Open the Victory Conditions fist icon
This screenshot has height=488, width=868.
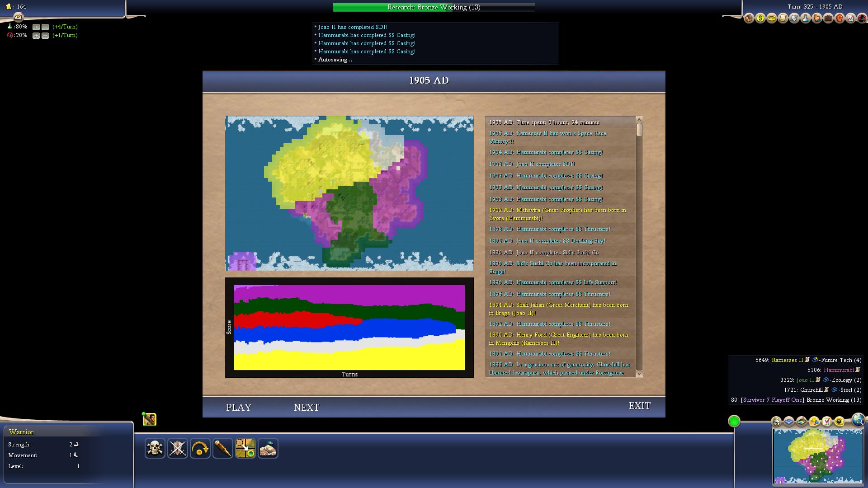pyautogui.click(x=840, y=19)
